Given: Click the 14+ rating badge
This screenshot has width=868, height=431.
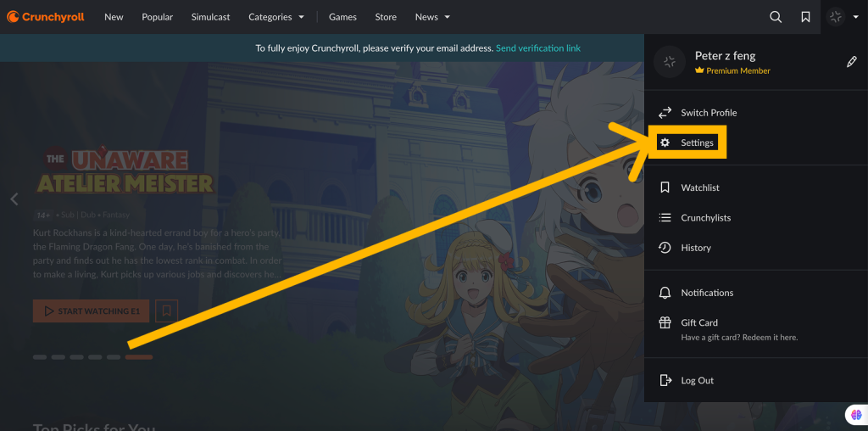Looking at the screenshot, I should [x=42, y=215].
